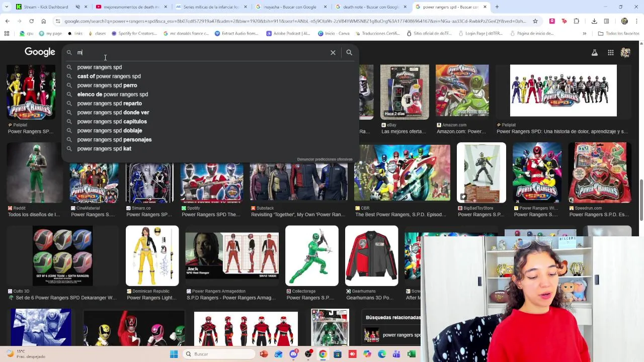Select suggestion 'power rangers spd donde ver'
This screenshot has width=644, height=362.
click(x=113, y=113)
